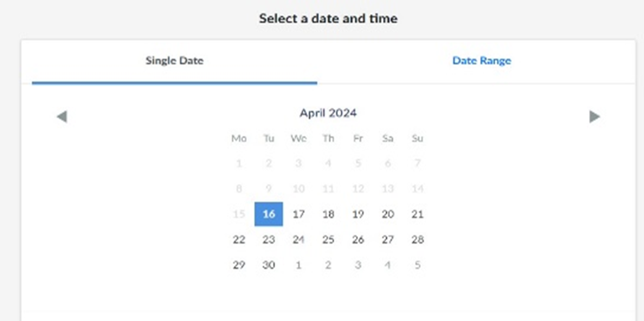The height and width of the screenshot is (321, 644).
Task: Pick April 26 on the calendar
Action: tap(358, 240)
